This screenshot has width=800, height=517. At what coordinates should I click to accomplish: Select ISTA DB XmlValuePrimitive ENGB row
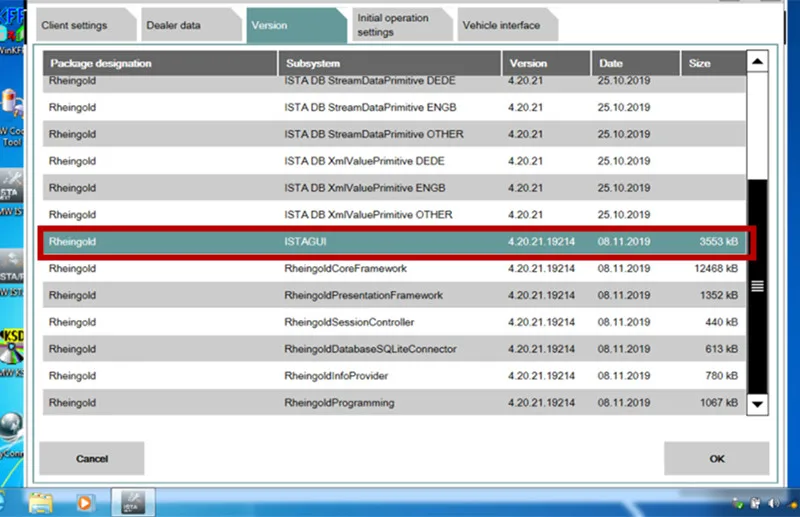click(394, 188)
